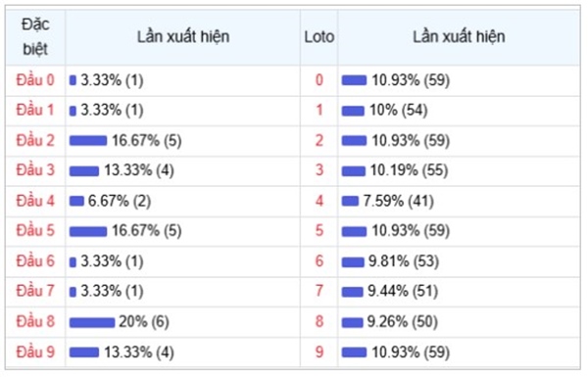This screenshot has width=588, height=377.
Task: Click the 6.67% (2) value for Đầu 4
Action: click(120, 201)
